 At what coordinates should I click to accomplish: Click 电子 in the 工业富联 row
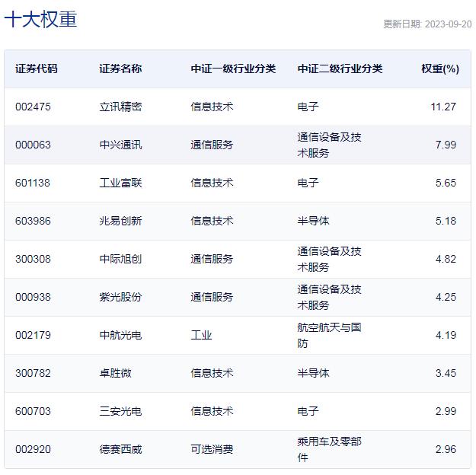[x=308, y=183]
